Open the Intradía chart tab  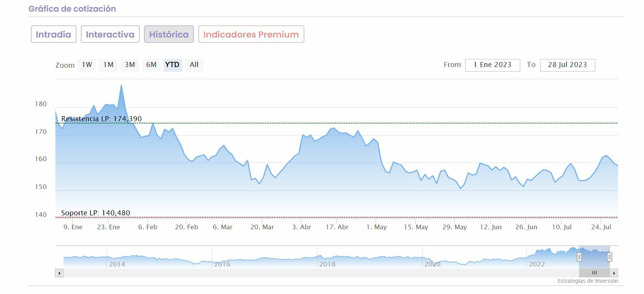click(53, 34)
